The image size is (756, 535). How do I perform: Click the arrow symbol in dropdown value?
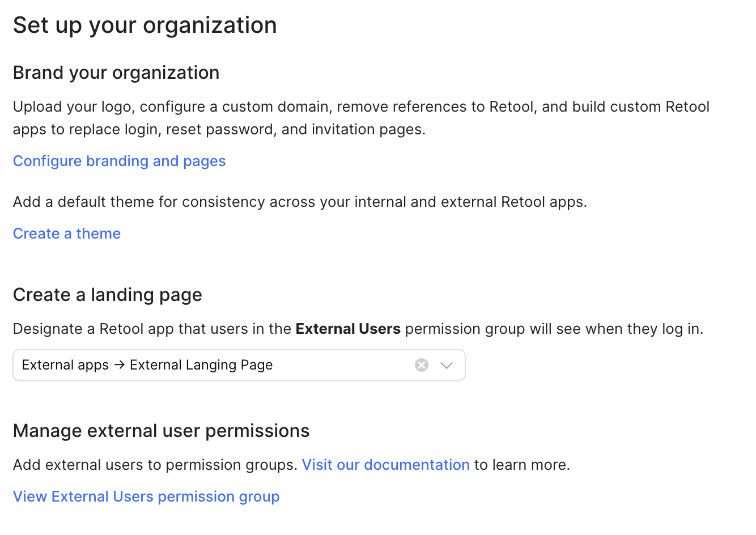coord(119,365)
